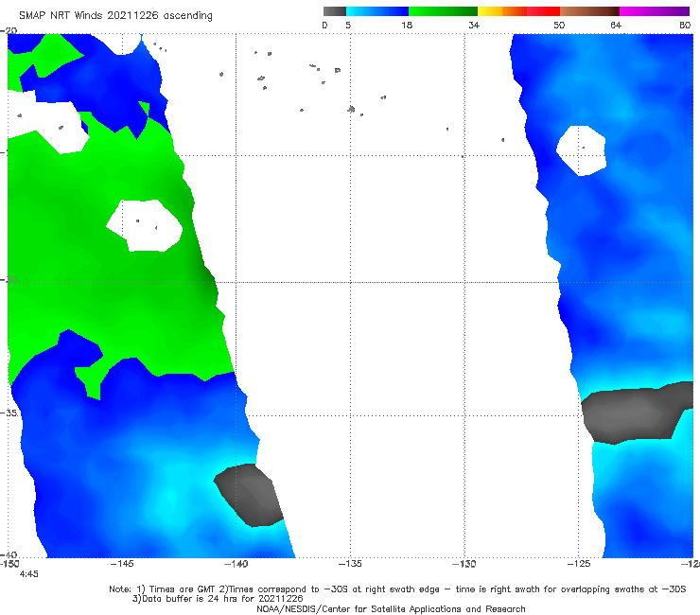Click the brown segment of the color bar

(x=589, y=11)
